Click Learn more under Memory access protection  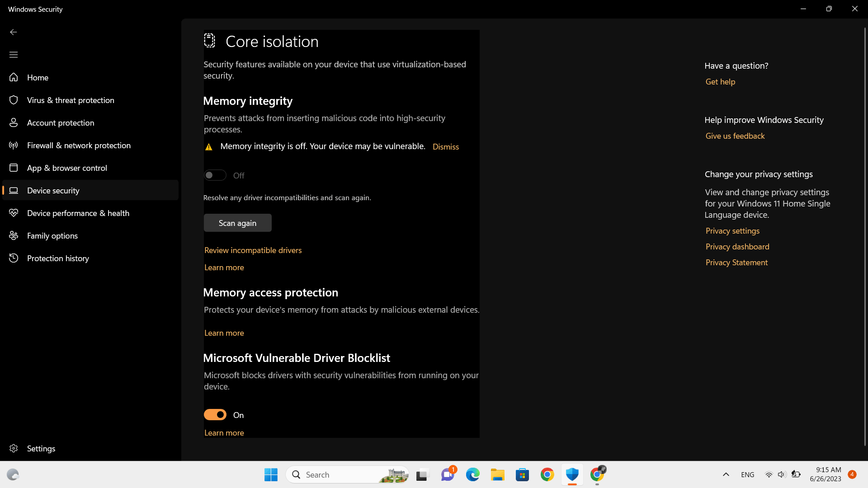click(x=224, y=333)
